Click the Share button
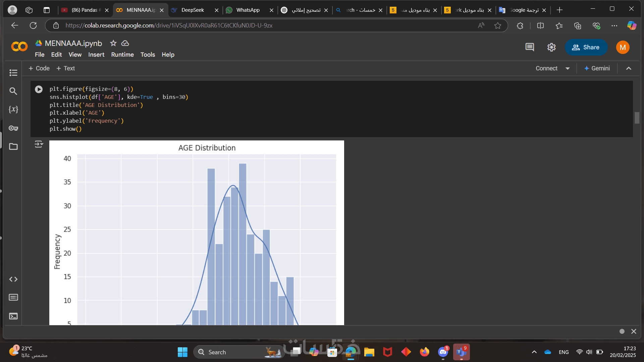 586,47
